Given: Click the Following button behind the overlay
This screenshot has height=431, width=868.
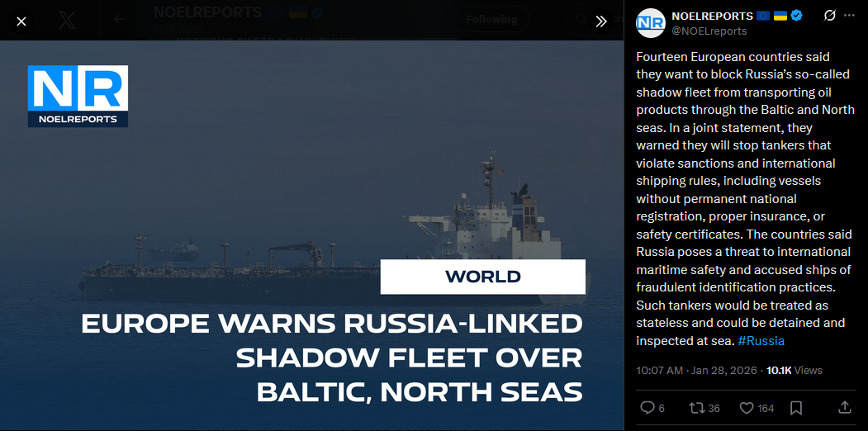Looking at the screenshot, I should point(491,19).
